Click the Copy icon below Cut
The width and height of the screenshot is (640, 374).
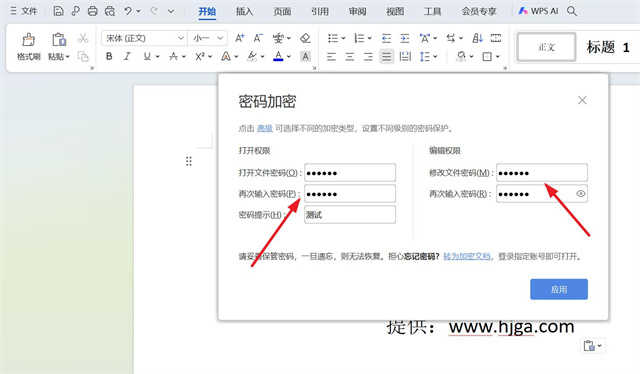point(83,56)
